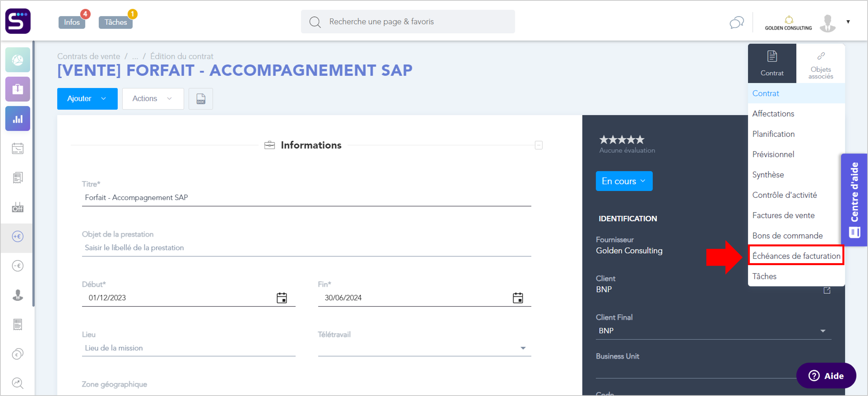Open the person contacts sidebar icon
This screenshot has height=396, width=868.
point(18,295)
